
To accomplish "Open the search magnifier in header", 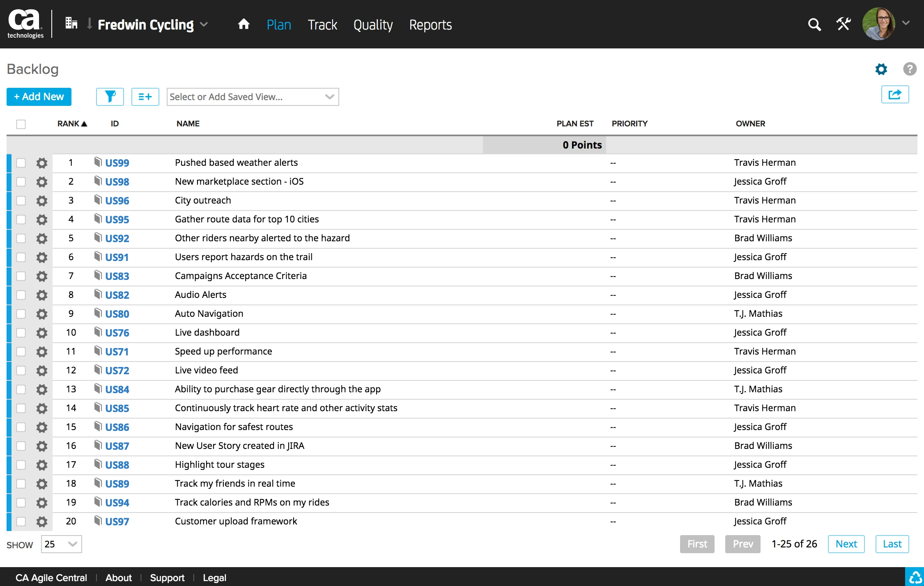I will pos(814,25).
